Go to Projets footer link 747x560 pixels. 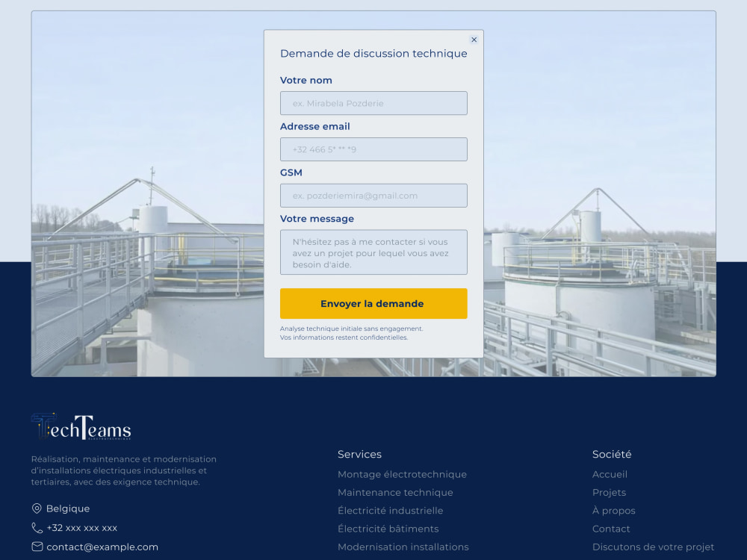coord(609,492)
